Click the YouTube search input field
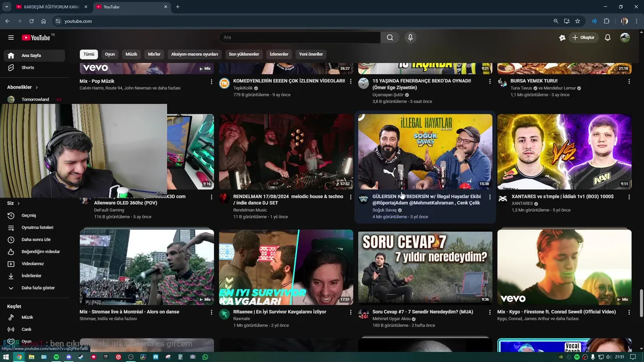The image size is (644, 362). point(300,37)
